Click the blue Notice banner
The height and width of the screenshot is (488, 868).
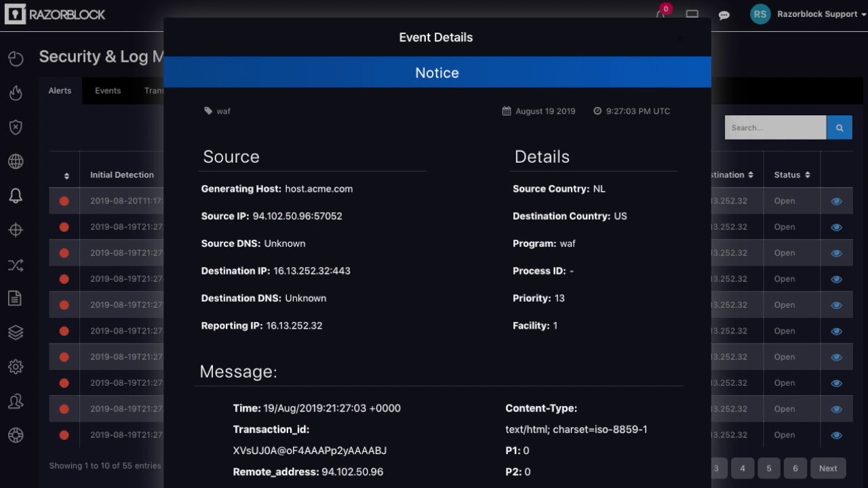click(x=437, y=73)
